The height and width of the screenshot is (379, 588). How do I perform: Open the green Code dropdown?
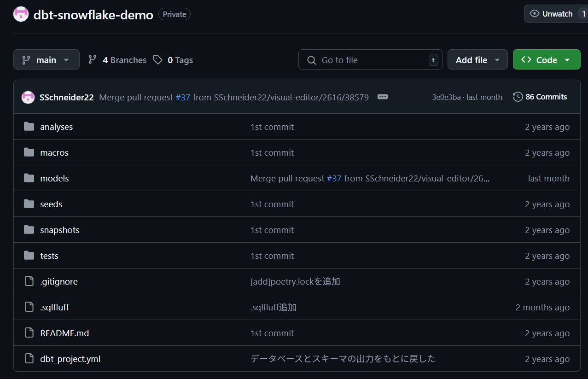[547, 60]
